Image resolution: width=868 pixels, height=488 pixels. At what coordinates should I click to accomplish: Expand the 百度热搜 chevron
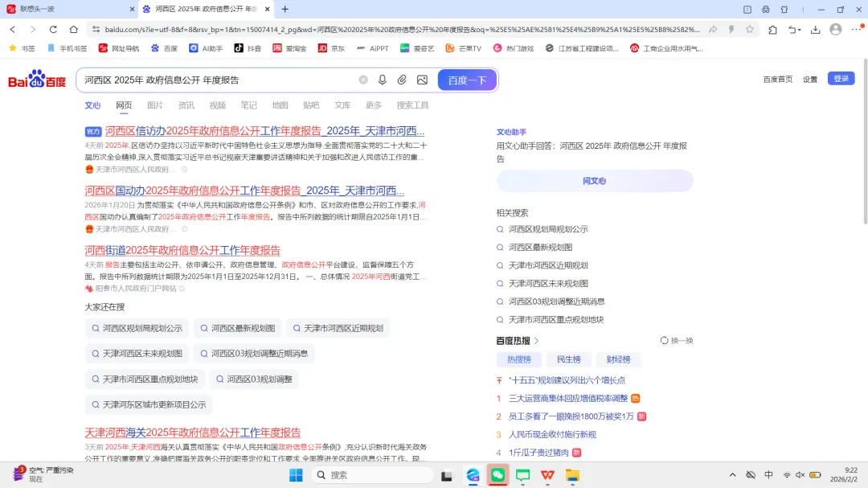point(536,341)
